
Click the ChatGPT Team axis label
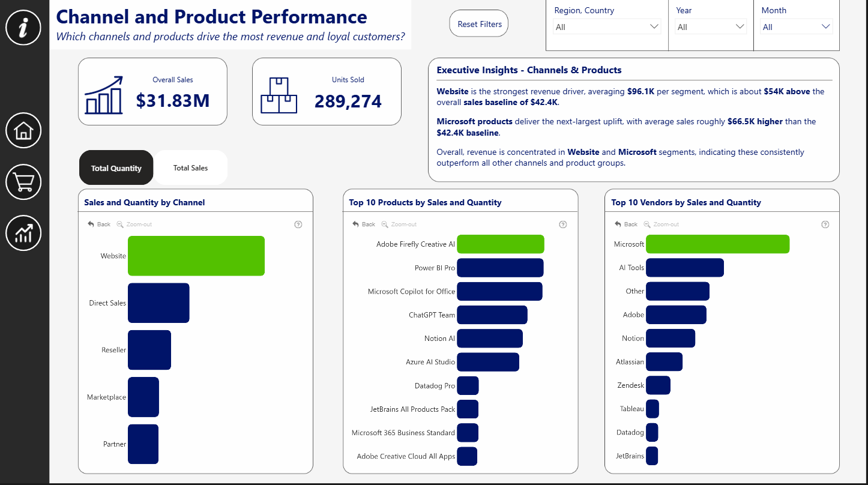(432, 315)
